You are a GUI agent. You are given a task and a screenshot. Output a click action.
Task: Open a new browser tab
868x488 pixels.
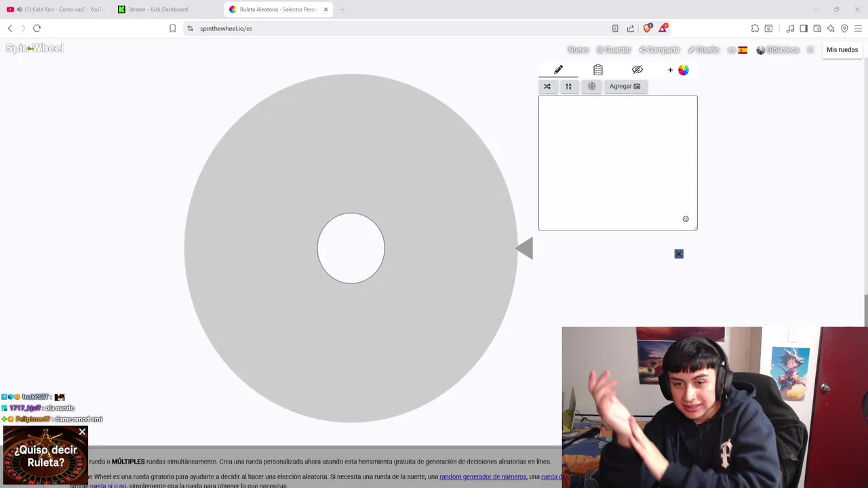[342, 9]
